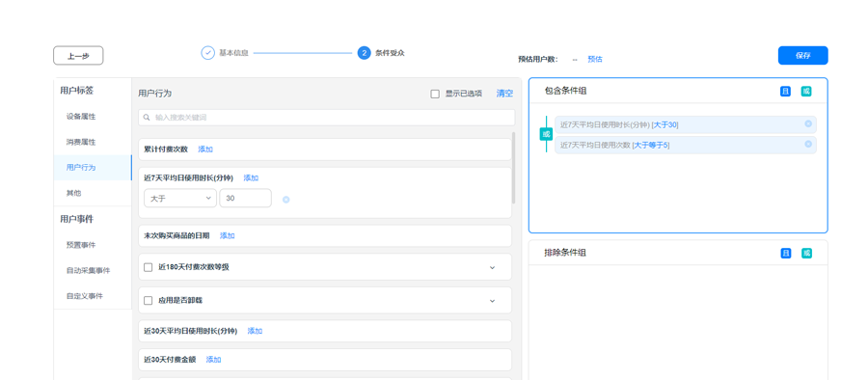The image size is (868, 380).
Task: Click the 或 icon in 包含条件组 header
Action: (x=806, y=92)
